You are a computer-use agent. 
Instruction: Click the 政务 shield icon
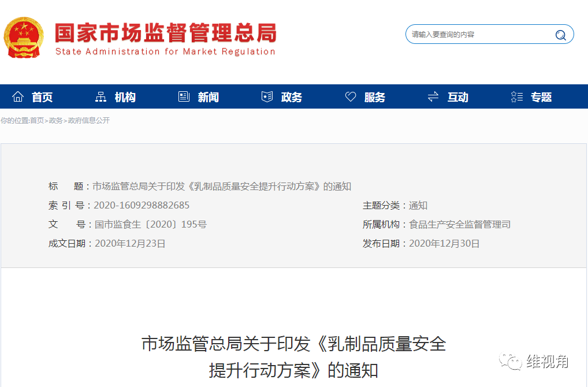tap(266, 96)
